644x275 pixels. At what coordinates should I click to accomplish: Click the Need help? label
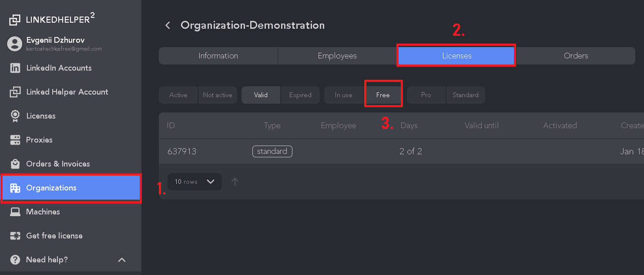pyautogui.click(x=47, y=260)
